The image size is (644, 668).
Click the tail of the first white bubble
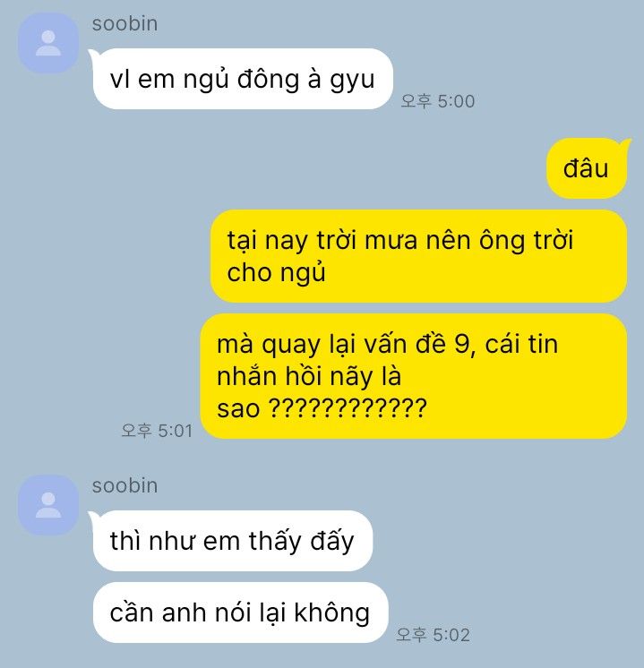coord(93,55)
